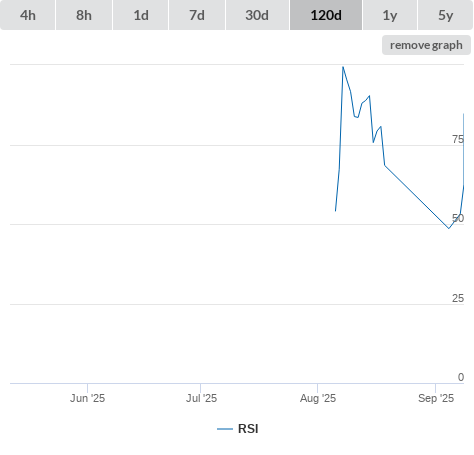Toggle RSI series via legend label
The width and height of the screenshot is (474, 455).
pyautogui.click(x=248, y=429)
